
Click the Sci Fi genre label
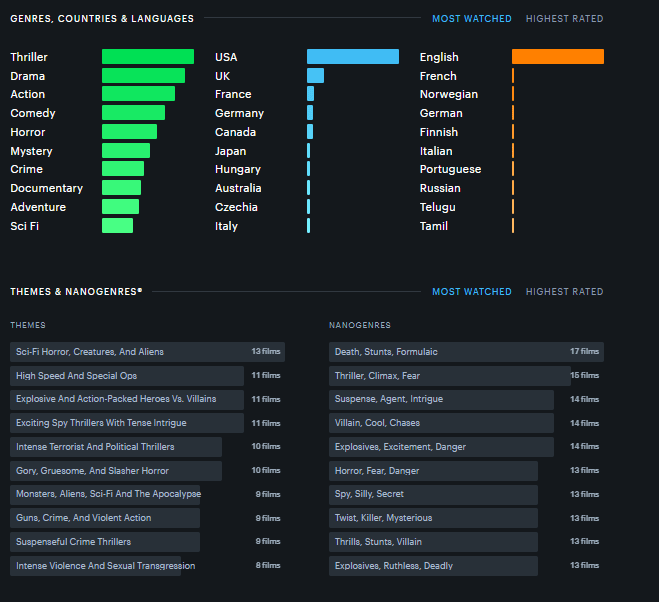[x=25, y=226]
